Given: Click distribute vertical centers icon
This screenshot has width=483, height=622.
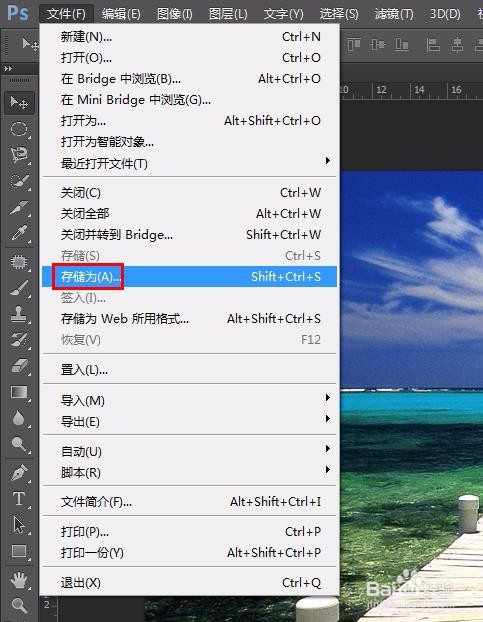Looking at the screenshot, I should pos(457,45).
